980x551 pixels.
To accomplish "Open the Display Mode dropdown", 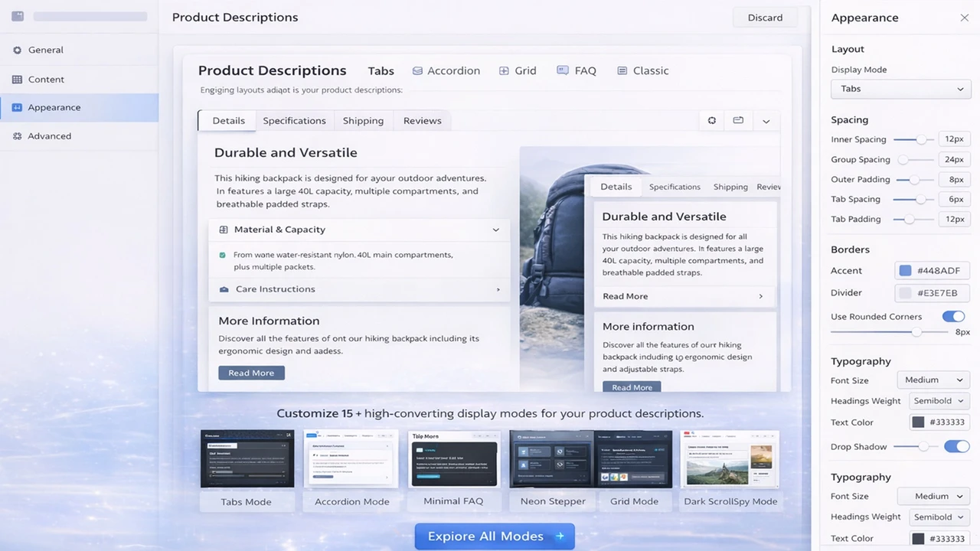I will 900,89.
